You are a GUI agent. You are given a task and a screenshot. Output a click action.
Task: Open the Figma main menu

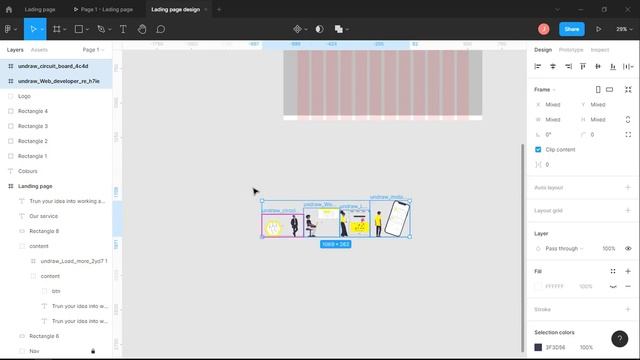click(8, 29)
